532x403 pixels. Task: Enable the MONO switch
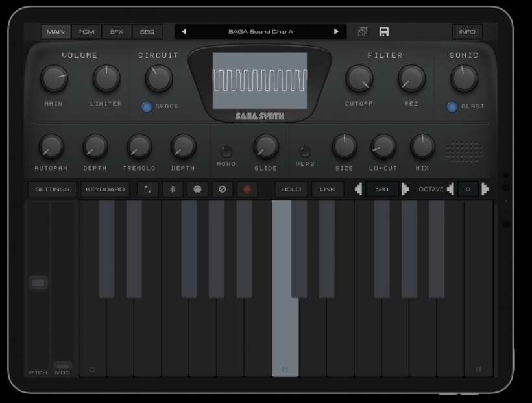tap(226, 153)
